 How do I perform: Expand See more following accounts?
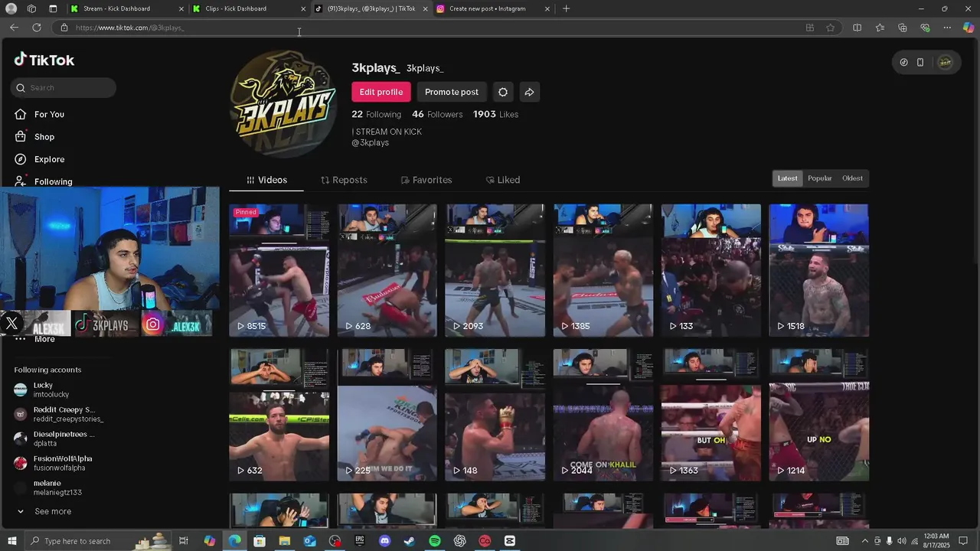coord(44,511)
